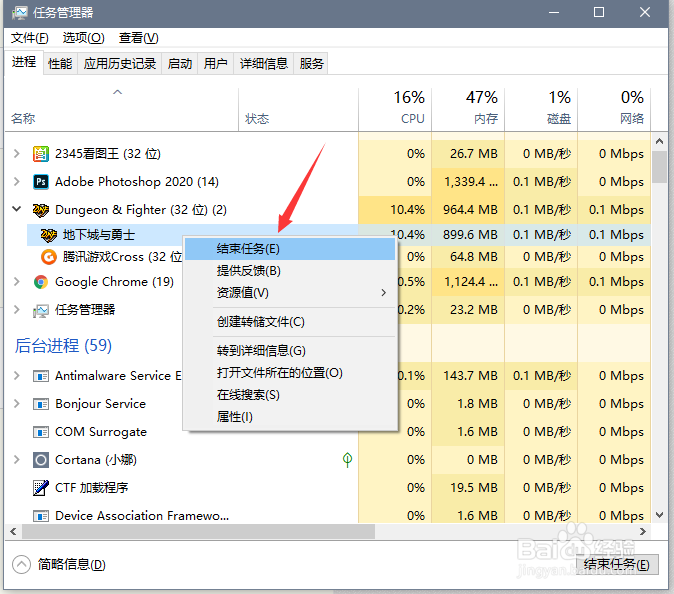The width and height of the screenshot is (674, 594).
Task: Choose 属性(I) in context menu
Action: tap(290, 416)
